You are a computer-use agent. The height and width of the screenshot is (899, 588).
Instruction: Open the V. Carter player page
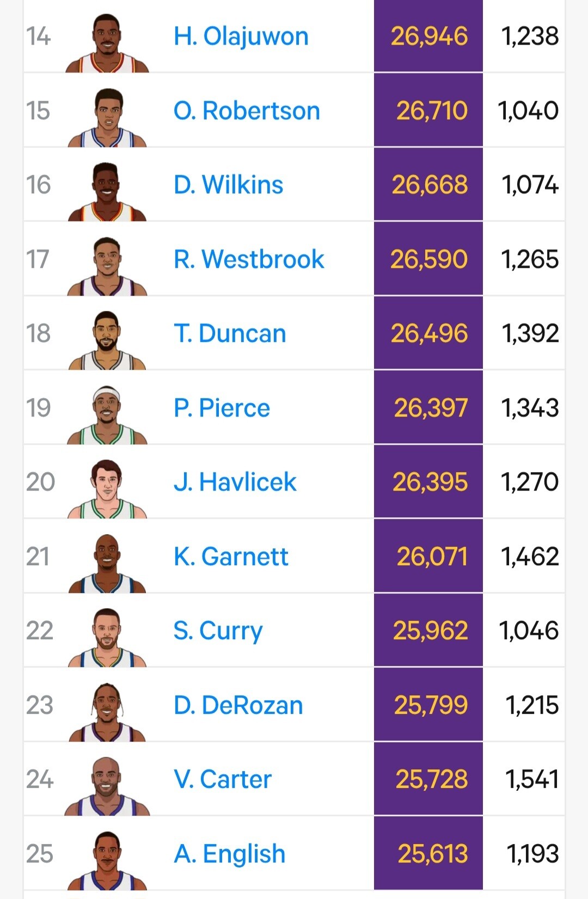point(222,779)
